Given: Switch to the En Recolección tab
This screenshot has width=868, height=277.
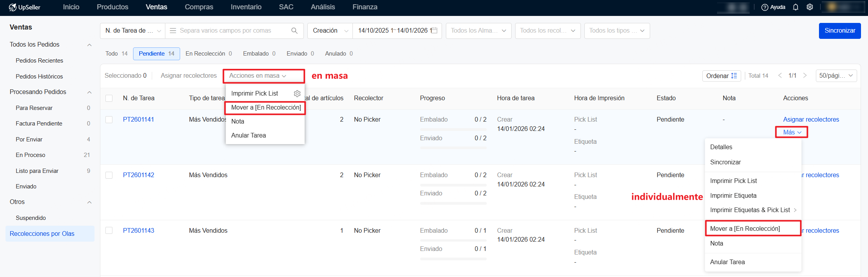Looking at the screenshot, I should (x=209, y=54).
